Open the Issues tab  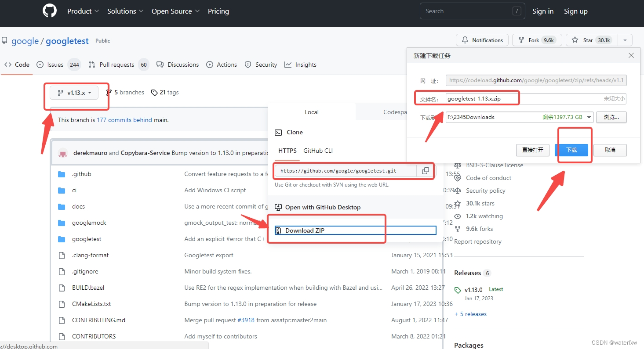pyautogui.click(x=58, y=65)
